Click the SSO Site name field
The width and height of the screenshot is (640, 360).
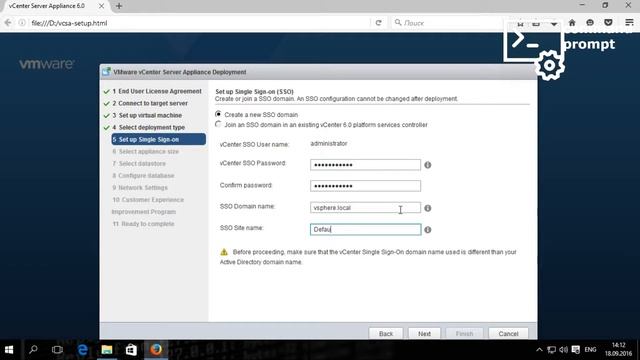click(365, 229)
